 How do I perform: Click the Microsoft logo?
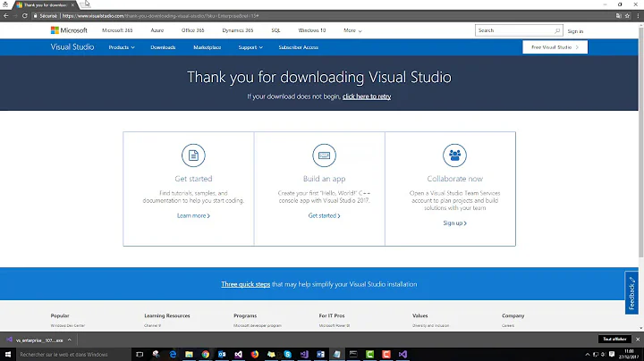pyautogui.click(x=69, y=30)
